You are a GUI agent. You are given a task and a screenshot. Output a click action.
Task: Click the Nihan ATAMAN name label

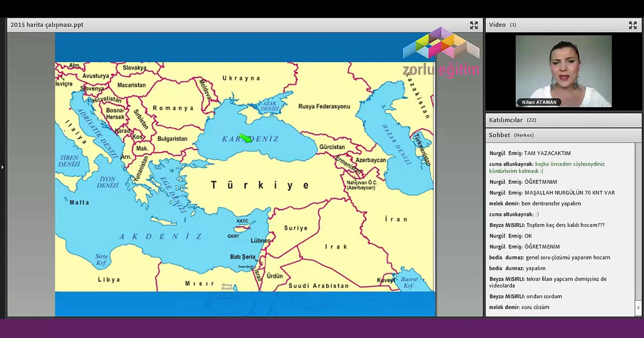[539, 102]
